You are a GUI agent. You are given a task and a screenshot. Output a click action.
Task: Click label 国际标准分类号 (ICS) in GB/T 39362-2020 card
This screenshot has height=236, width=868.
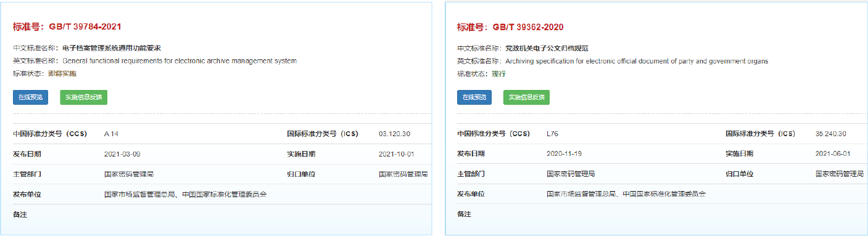pos(761,134)
